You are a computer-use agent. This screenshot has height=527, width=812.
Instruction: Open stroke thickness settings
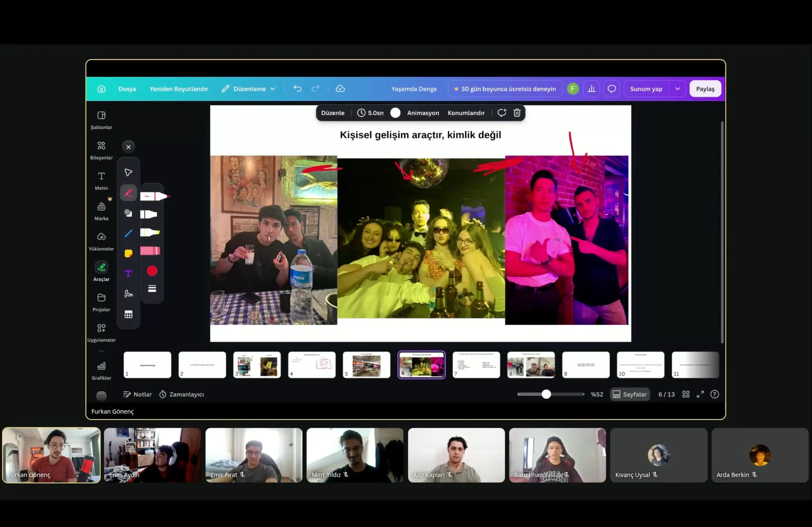(x=152, y=289)
